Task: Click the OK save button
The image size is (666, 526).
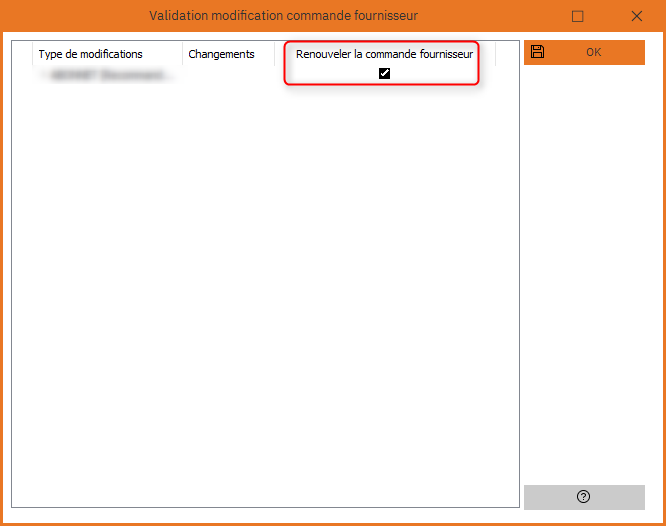Action: click(x=584, y=52)
